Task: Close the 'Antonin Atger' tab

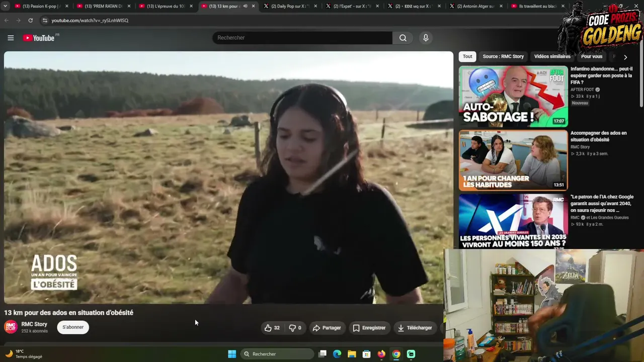Action: point(501,6)
